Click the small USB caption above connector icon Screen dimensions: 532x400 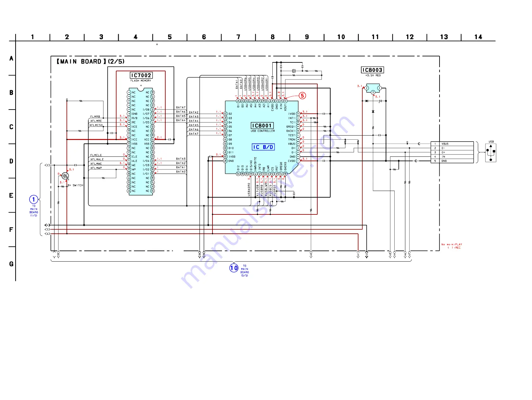point(491,142)
